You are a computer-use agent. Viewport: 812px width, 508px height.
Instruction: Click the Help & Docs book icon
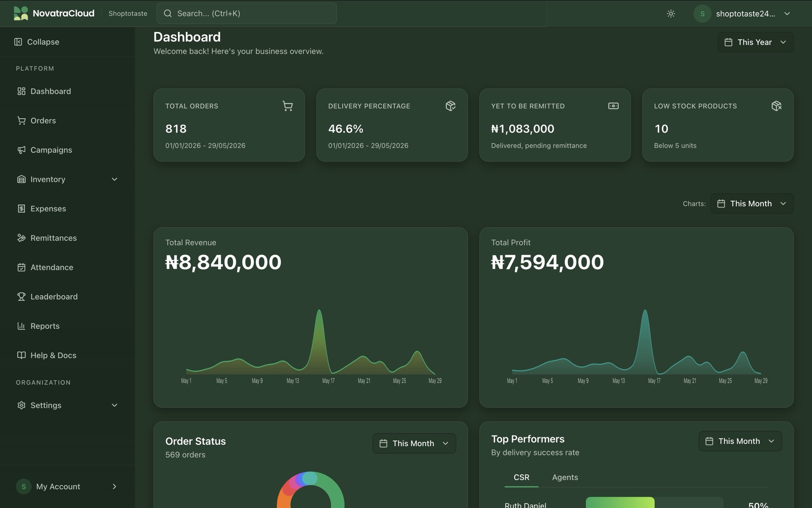21,355
